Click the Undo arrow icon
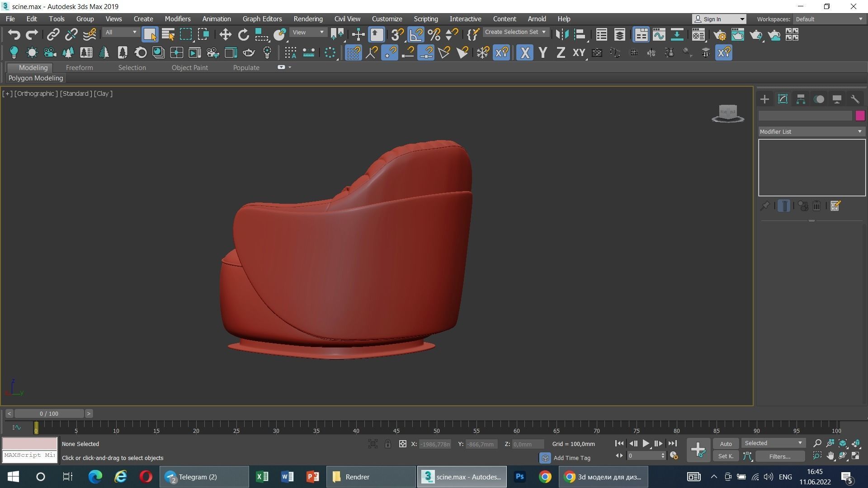The image size is (868, 488). point(14,34)
